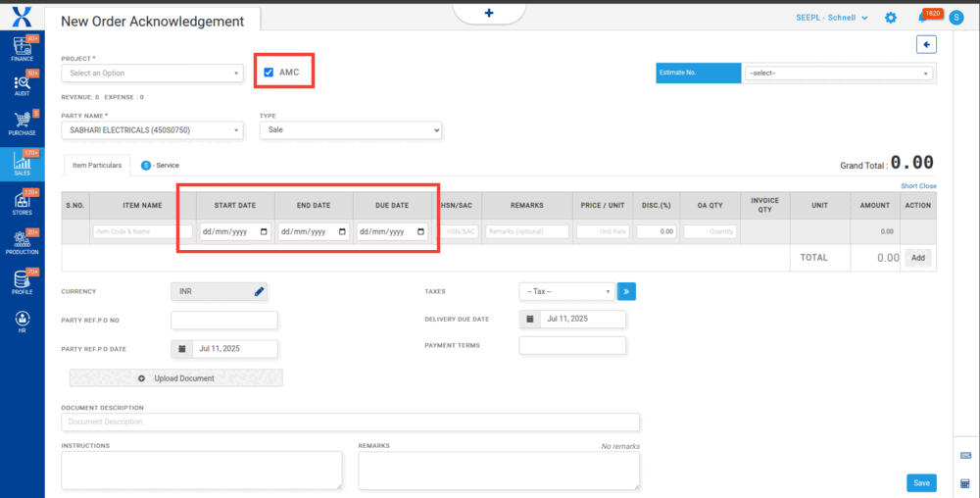Click the Party Ref.P.O No field

tap(224, 320)
